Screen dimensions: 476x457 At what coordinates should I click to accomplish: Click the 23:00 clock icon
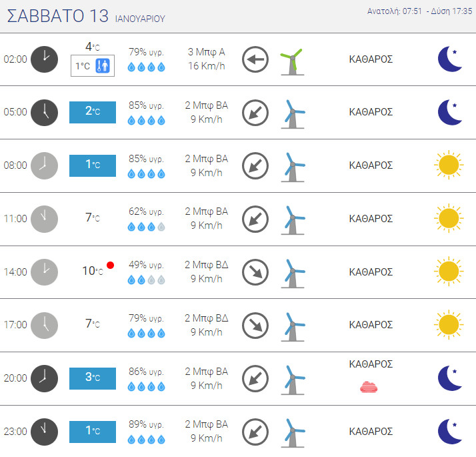[x=45, y=432]
